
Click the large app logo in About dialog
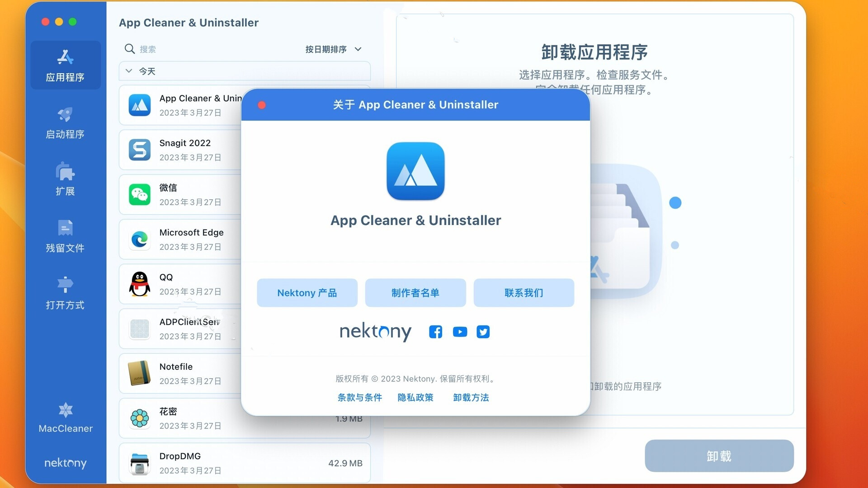(x=415, y=171)
